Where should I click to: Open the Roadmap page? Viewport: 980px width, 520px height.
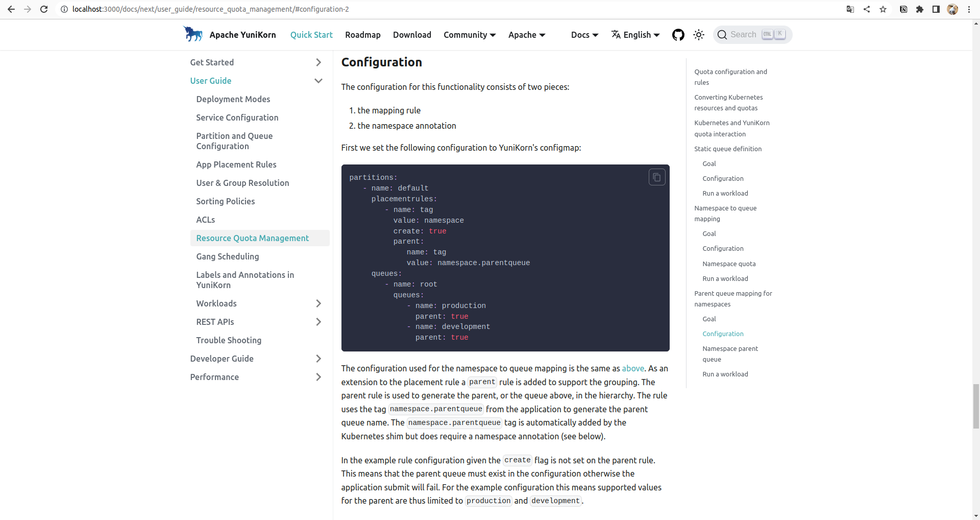coord(363,35)
